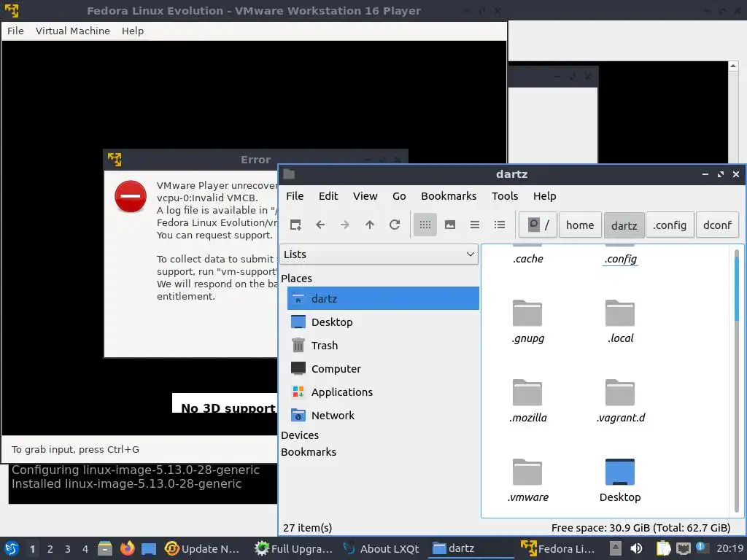This screenshot has width=747, height=560.
Task: Expand the Bookmarks section in sidebar
Action: tap(309, 452)
